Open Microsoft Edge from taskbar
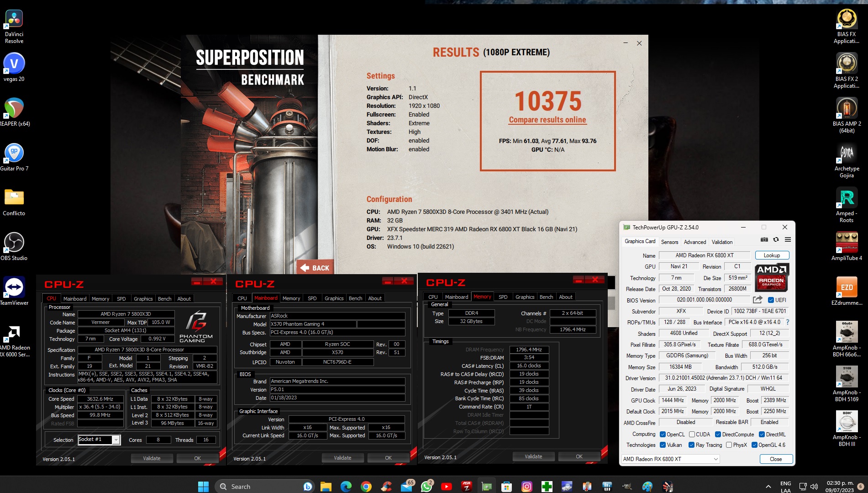This screenshot has width=868, height=493. point(346,487)
